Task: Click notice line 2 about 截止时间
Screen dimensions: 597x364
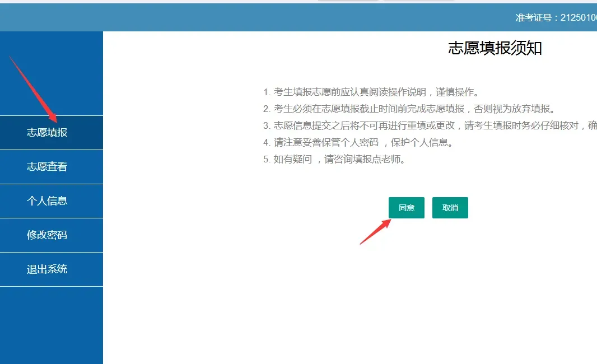Action: [409, 109]
